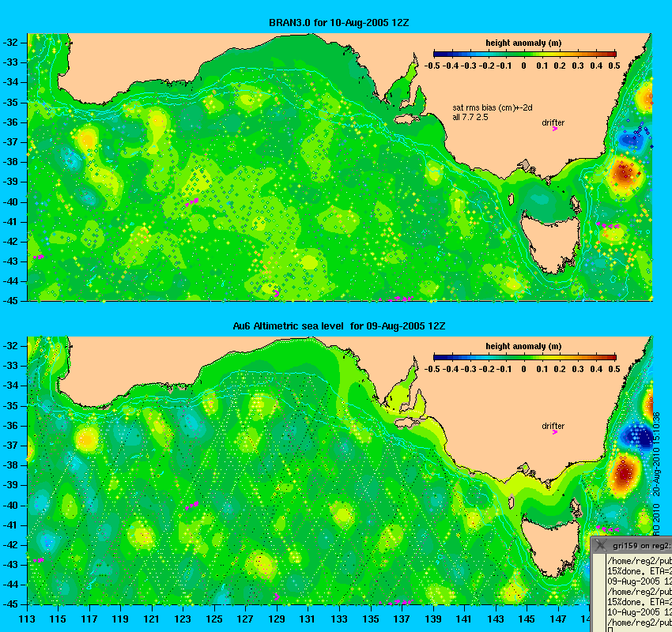Click the '0.5' colorbar tick in the top map
The width and height of the screenshot is (672, 632).
click(x=614, y=66)
